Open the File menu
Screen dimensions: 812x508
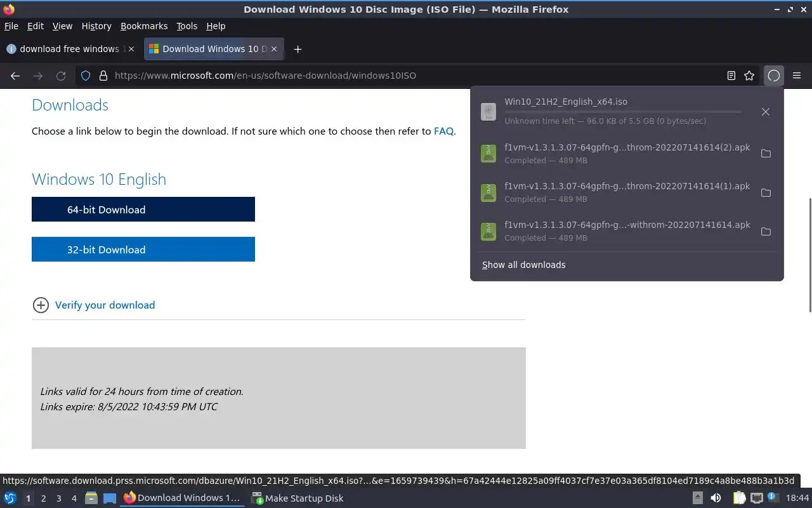coord(11,26)
